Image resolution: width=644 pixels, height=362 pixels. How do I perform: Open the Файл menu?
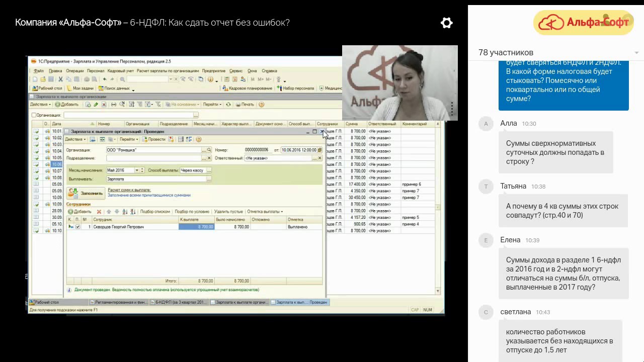point(39,71)
